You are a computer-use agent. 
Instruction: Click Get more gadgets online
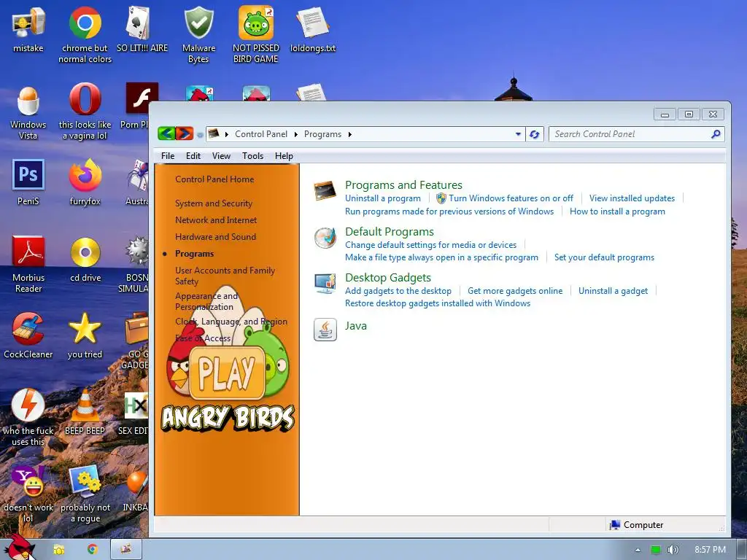[x=515, y=290]
